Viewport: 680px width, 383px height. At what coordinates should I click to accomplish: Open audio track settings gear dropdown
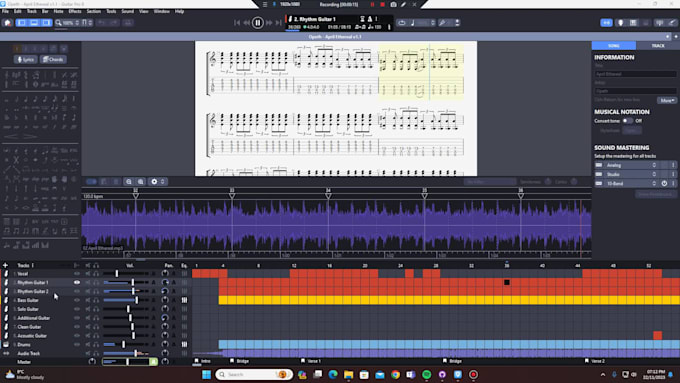[x=157, y=182]
